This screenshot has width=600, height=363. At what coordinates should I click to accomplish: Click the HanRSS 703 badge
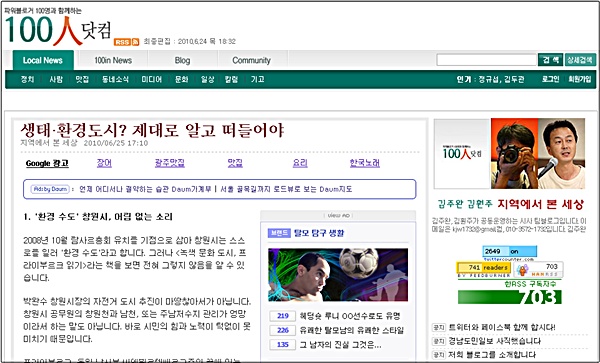click(x=538, y=269)
